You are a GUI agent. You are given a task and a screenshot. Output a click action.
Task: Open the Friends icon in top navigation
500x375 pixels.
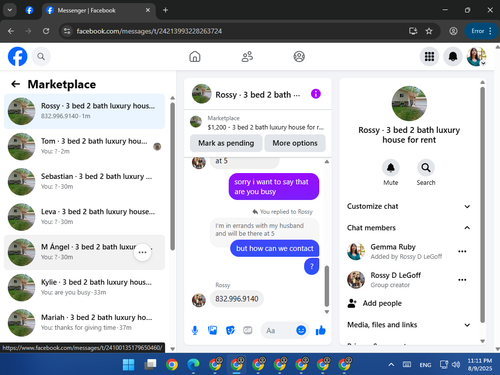tap(247, 57)
